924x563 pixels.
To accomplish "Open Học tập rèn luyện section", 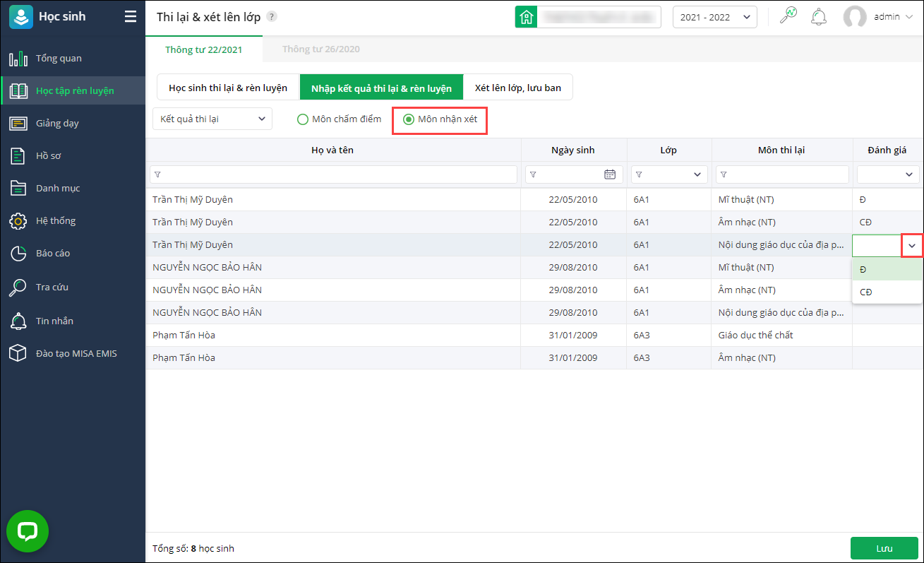I will (x=73, y=90).
